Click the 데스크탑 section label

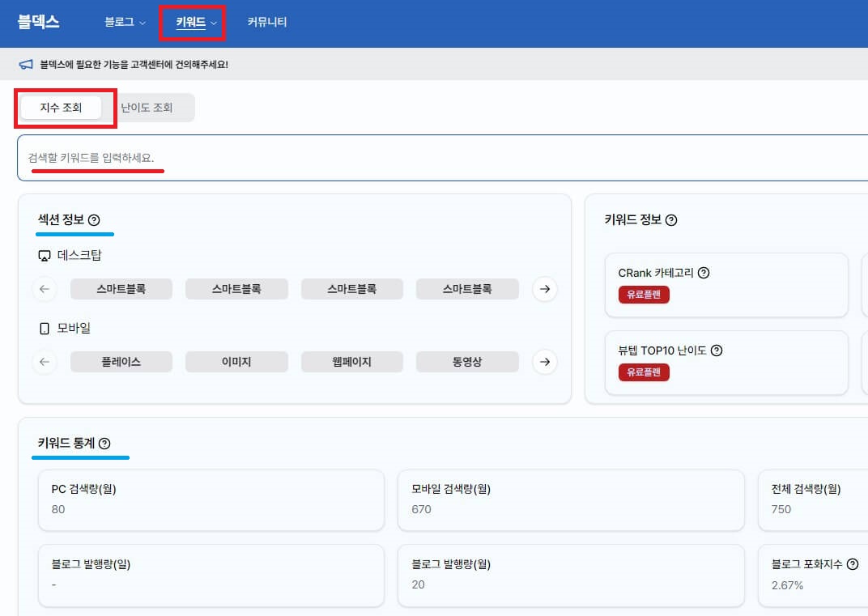[x=79, y=255]
